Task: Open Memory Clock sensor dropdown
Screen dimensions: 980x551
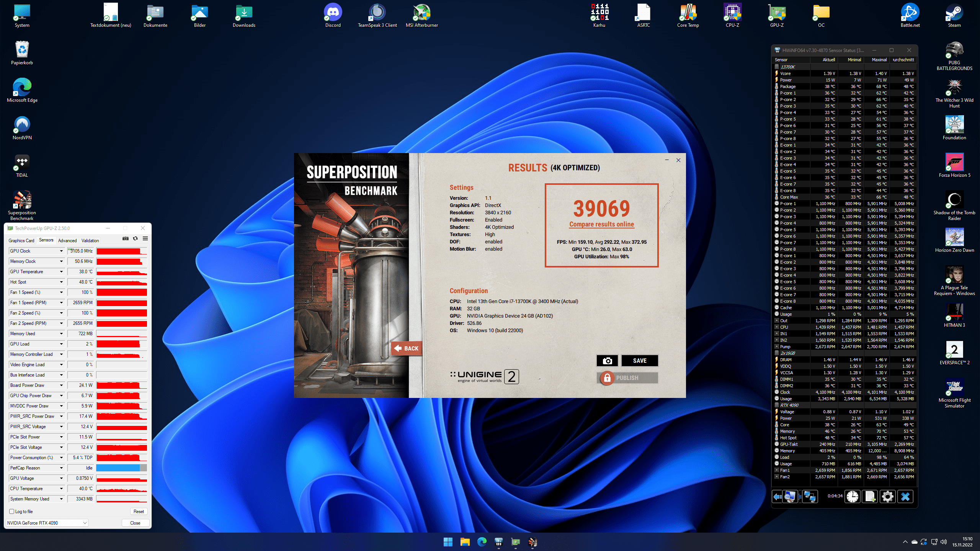Action: point(61,261)
